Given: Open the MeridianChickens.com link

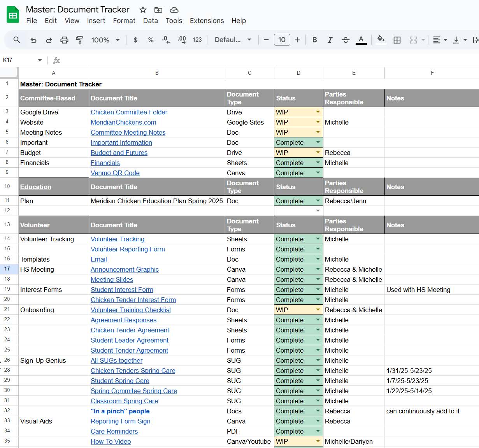Looking at the screenshot, I should pos(123,122).
